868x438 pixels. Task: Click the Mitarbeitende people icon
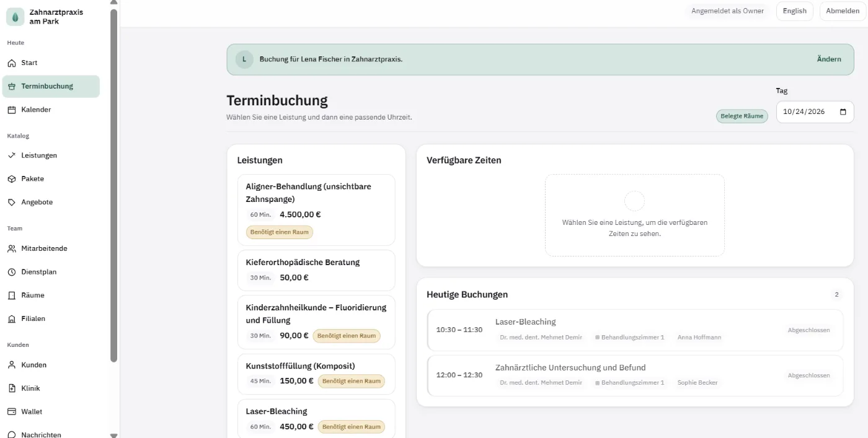pos(12,248)
